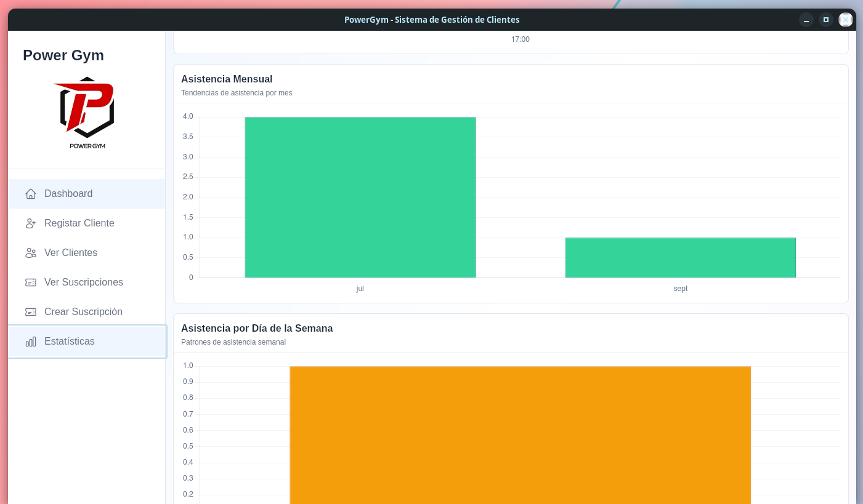Select Crear Suscripción in sidebar

tap(87, 312)
